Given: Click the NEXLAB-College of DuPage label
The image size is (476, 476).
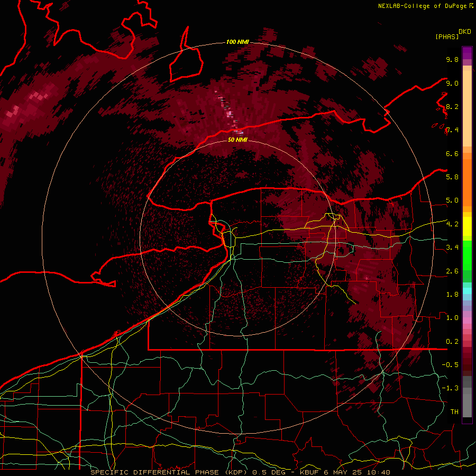Looking at the screenshot, I should 423,6.
